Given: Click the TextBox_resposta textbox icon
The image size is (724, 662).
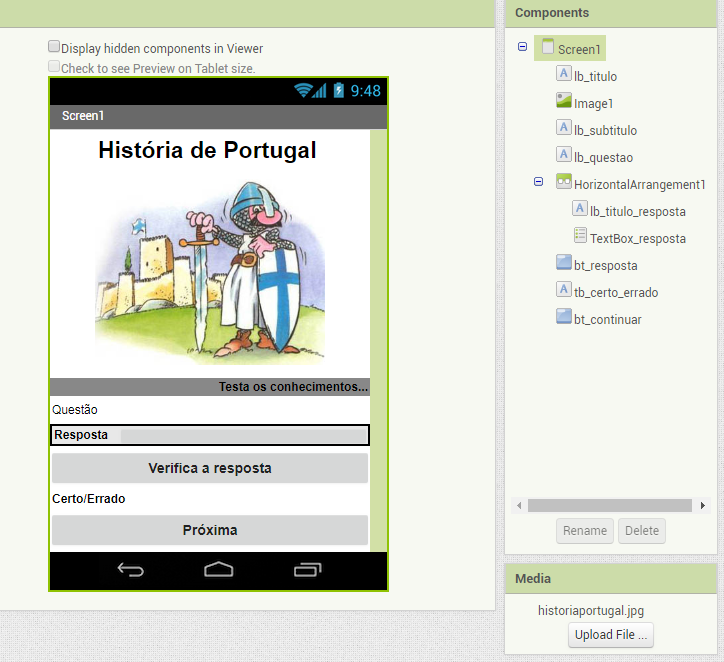Looking at the screenshot, I should point(580,235).
